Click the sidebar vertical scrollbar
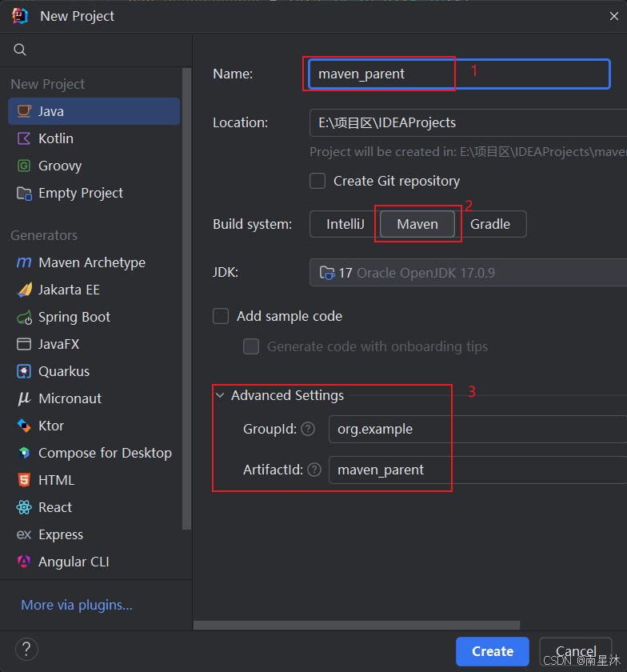627x672 pixels. click(186, 298)
